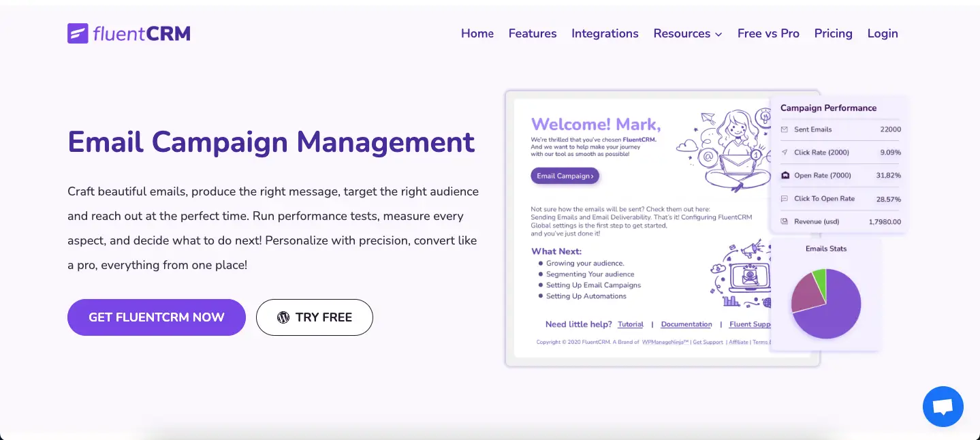The height and width of the screenshot is (440, 980).
Task: Open the Free vs Pro page
Action: [x=768, y=33]
